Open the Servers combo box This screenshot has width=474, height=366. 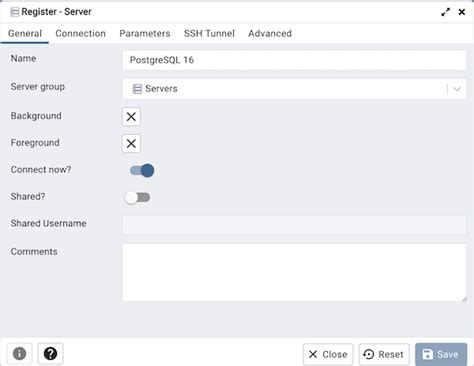[x=294, y=89]
